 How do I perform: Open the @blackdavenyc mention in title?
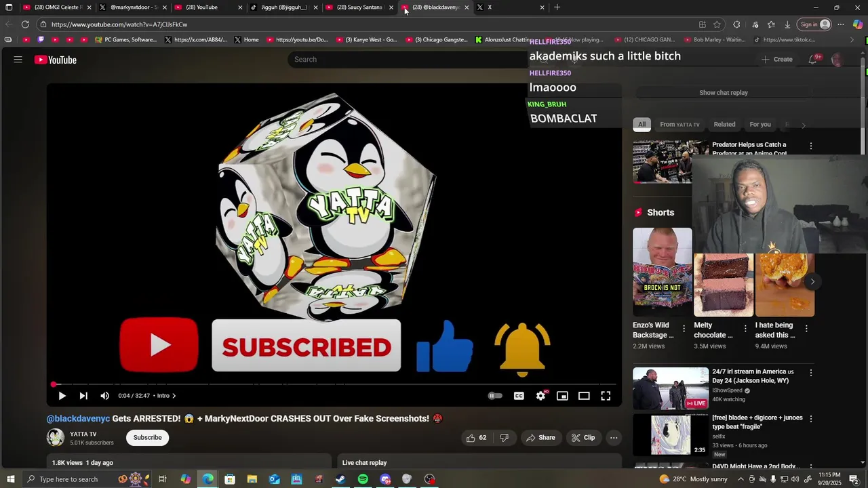78,419
